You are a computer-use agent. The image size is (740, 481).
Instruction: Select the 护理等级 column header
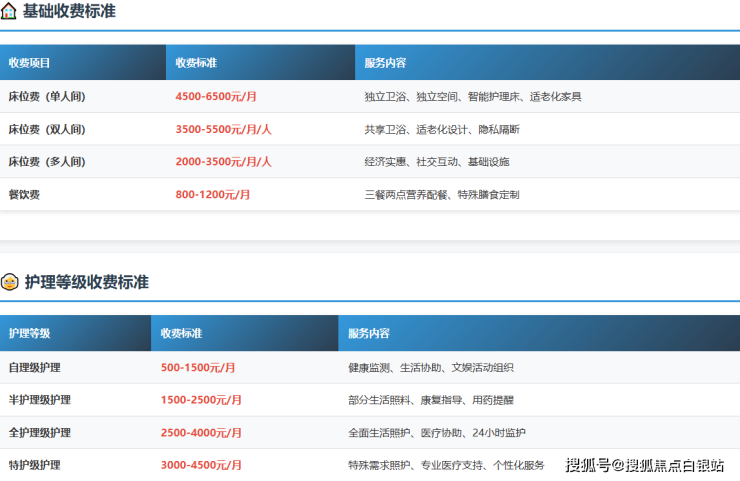tap(29, 333)
